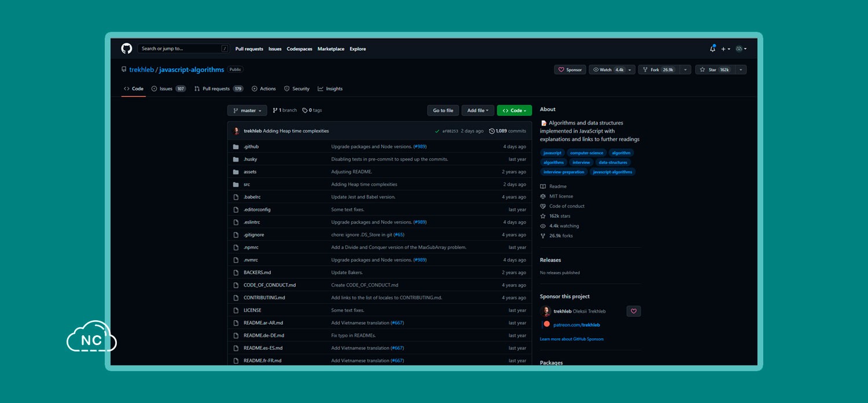
Task: Open the Add file dropdown
Action: 478,111
